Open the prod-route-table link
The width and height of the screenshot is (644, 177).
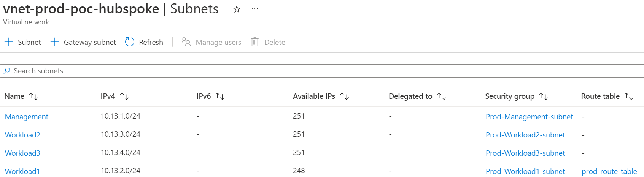pyautogui.click(x=609, y=171)
